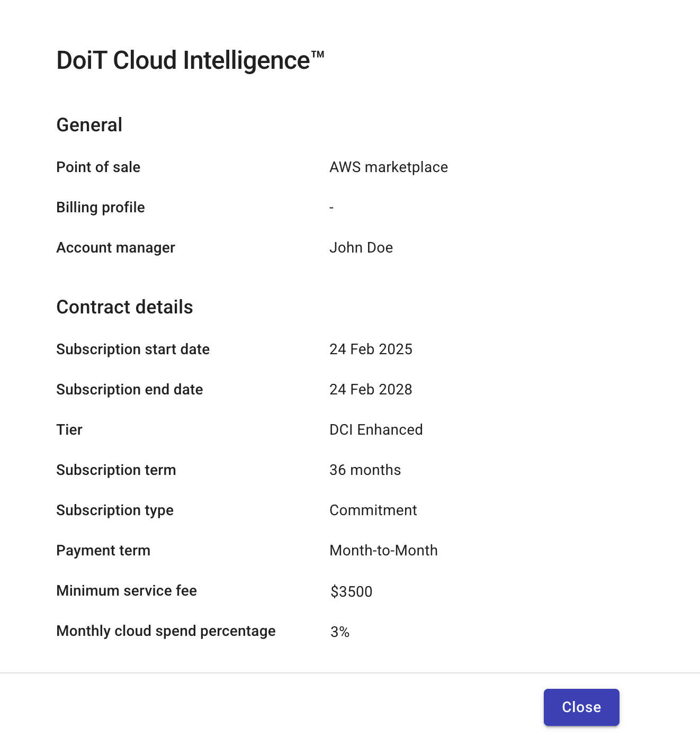Image resolution: width=700 pixels, height=737 pixels.
Task: Click the DCI Enhanced tier value
Action: 376,430
